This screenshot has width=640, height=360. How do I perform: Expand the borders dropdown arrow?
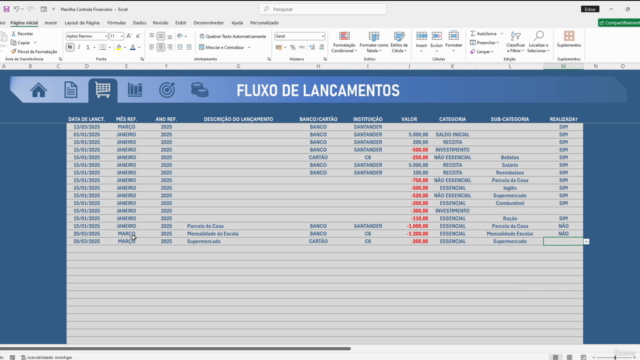pyautogui.click(x=109, y=48)
